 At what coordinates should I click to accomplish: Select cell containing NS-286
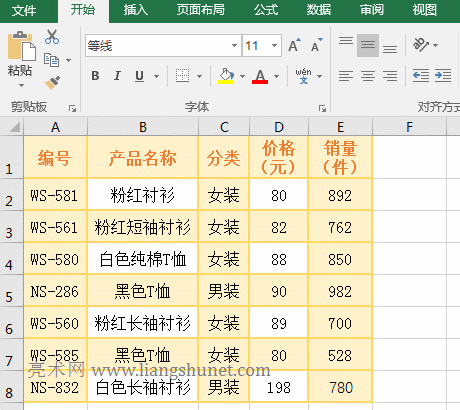click(55, 291)
